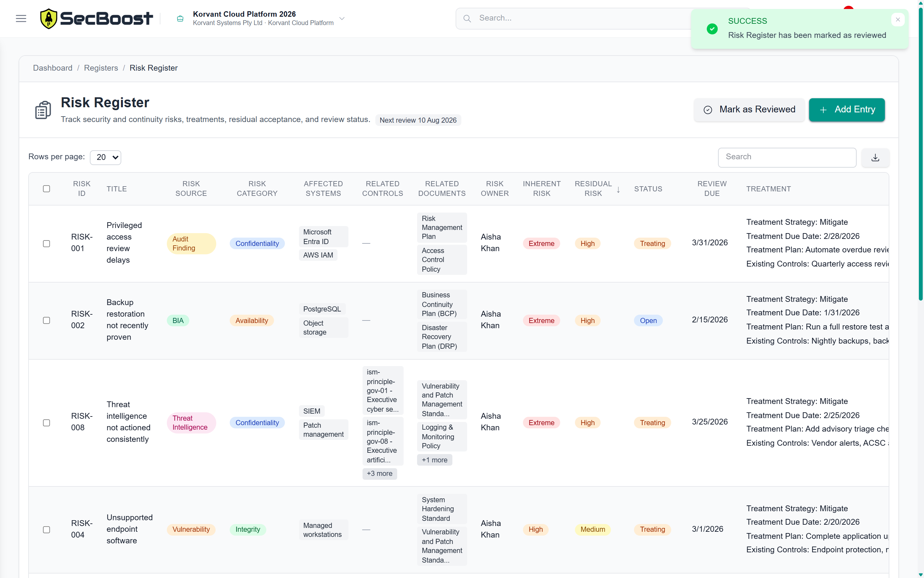
Task: Click the SIEM system chip
Action: coord(312,411)
